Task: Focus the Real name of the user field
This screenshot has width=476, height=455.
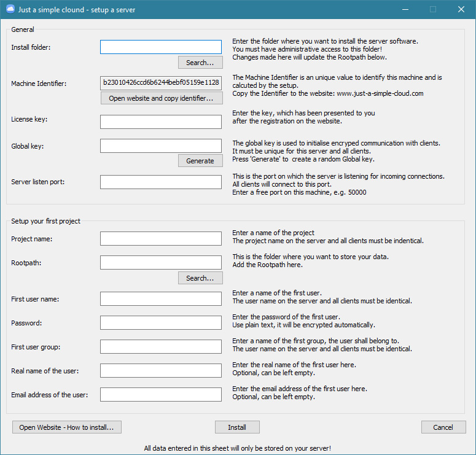Action: [x=160, y=370]
